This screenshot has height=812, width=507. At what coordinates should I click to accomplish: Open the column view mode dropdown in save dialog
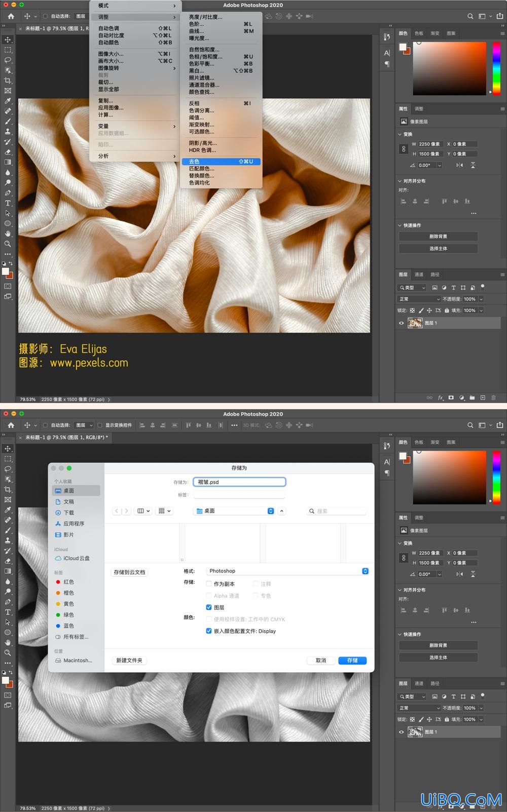pyautogui.click(x=144, y=511)
